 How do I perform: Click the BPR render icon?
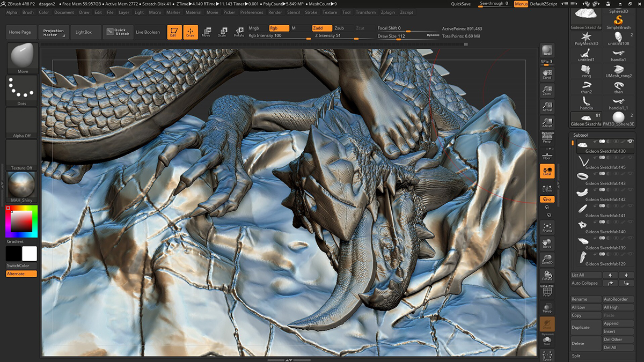tap(547, 51)
